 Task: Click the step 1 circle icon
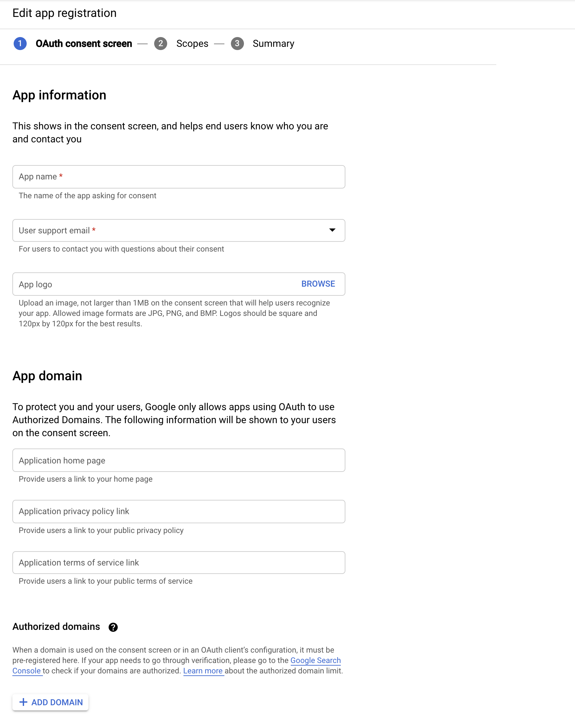tap(20, 44)
